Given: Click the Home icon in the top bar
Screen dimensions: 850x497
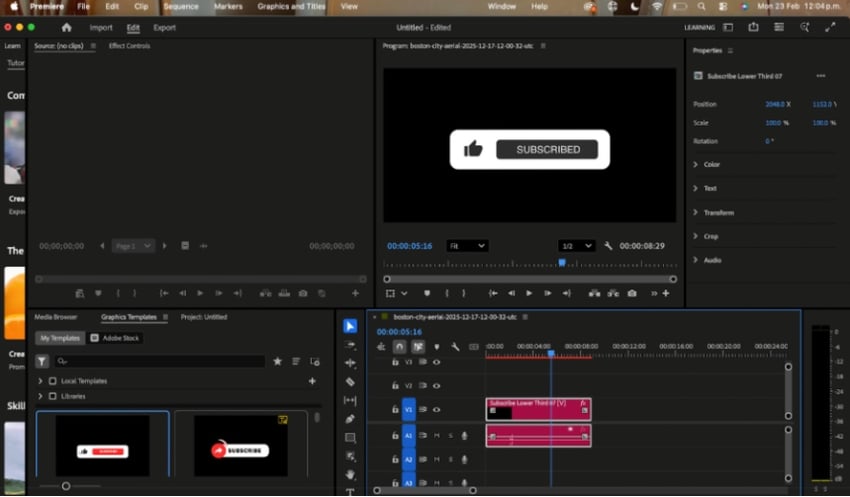Looking at the screenshot, I should [x=66, y=28].
